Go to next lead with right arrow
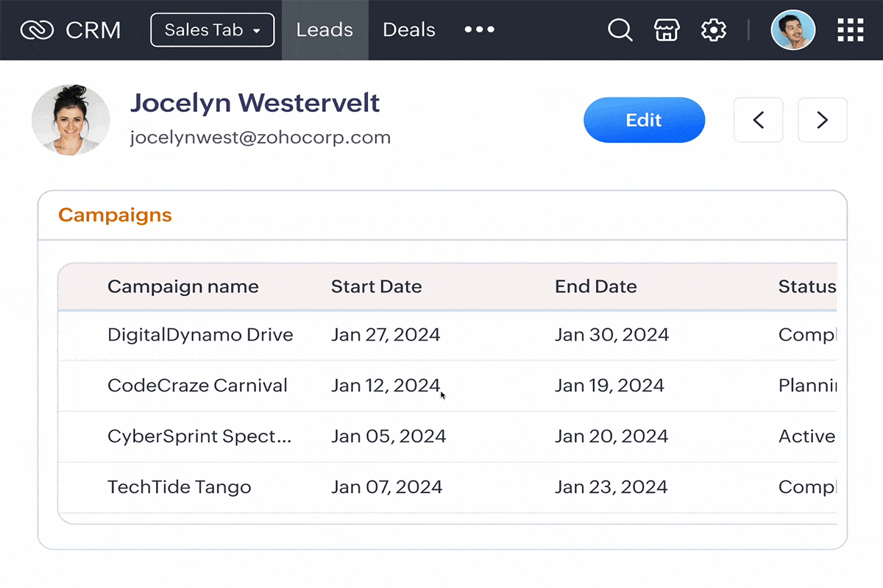 [x=822, y=120]
